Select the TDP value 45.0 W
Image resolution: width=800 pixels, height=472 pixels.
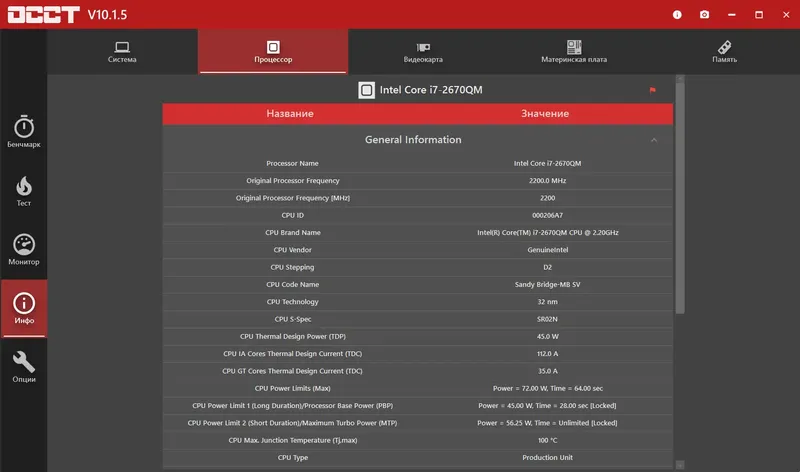tap(547, 337)
